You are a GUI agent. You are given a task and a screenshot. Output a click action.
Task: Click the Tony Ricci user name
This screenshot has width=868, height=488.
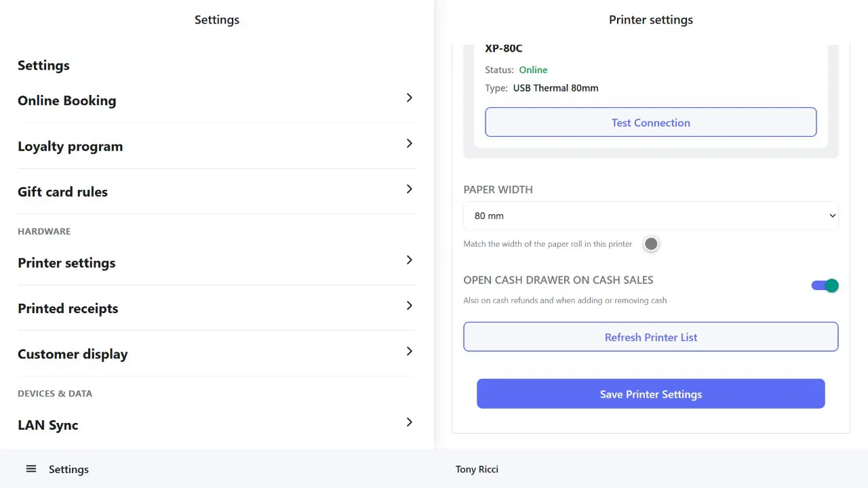coord(477,469)
